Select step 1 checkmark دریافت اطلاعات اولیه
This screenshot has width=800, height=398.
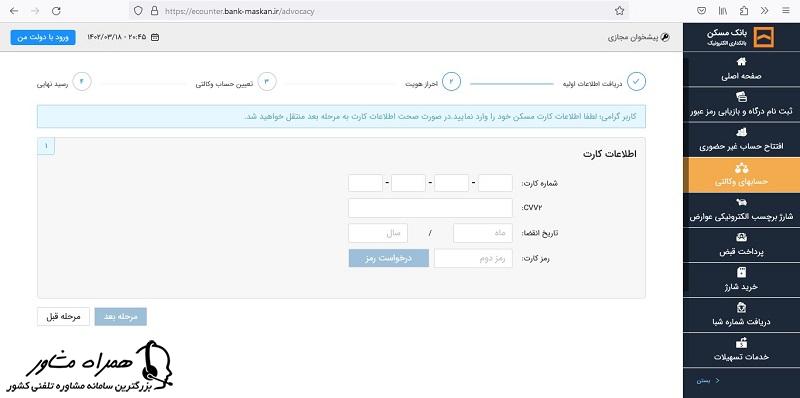coord(636,82)
